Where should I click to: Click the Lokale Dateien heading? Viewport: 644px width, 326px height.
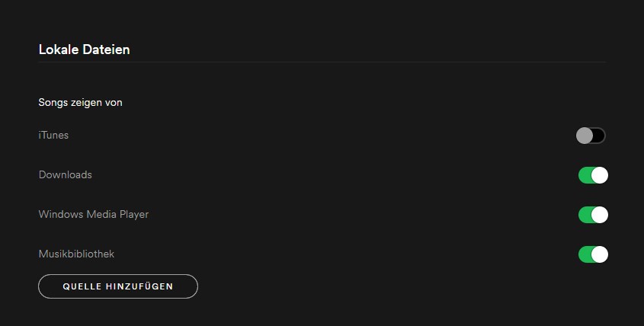click(84, 50)
